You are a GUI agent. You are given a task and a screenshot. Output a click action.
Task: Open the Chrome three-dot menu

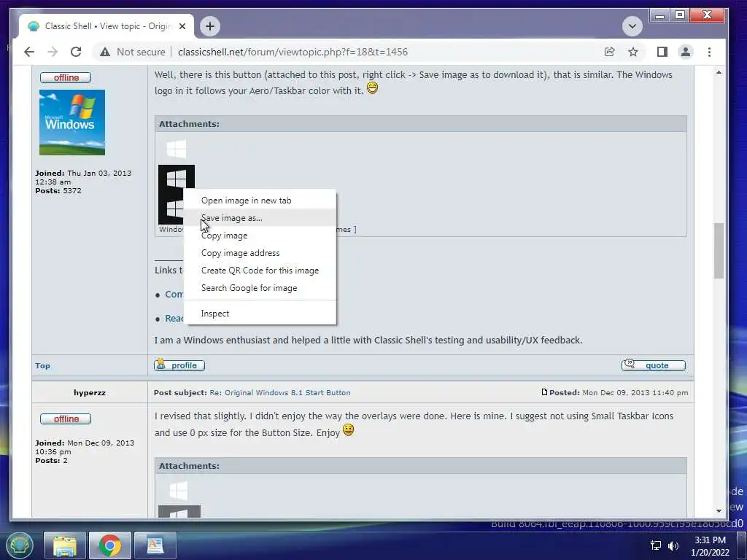pyautogui.click(x=709, y=52)
